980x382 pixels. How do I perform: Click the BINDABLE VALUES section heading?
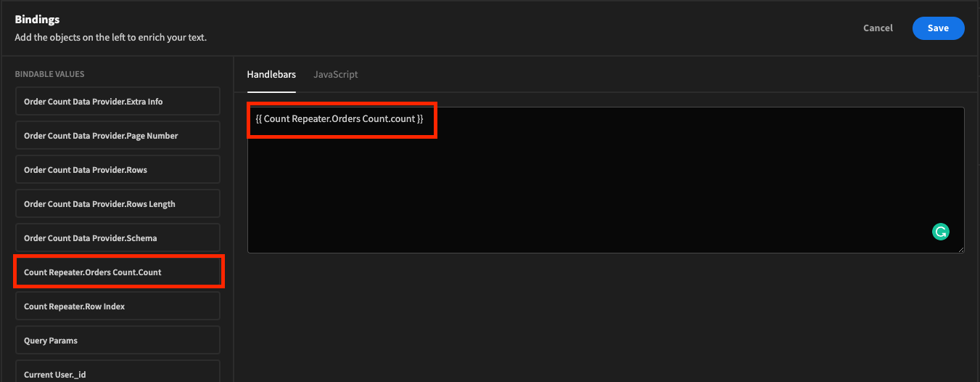pos(49,74)
